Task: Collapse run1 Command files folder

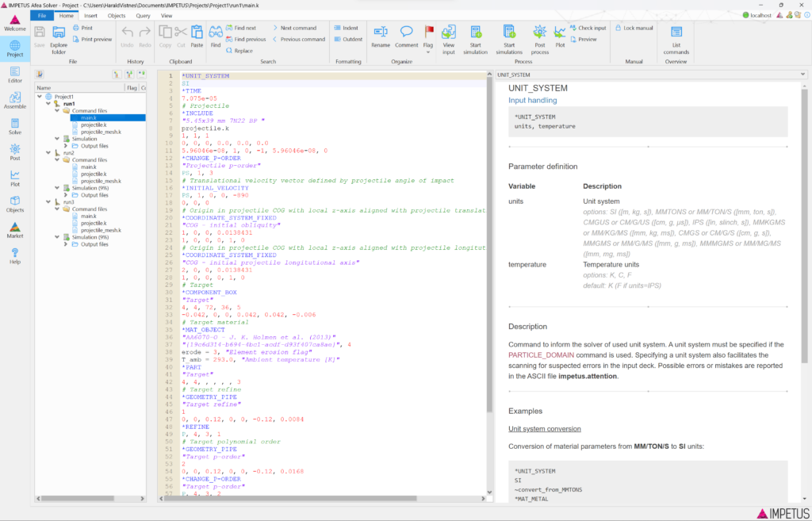Action: pyautogui.click(x=57, y=111)
